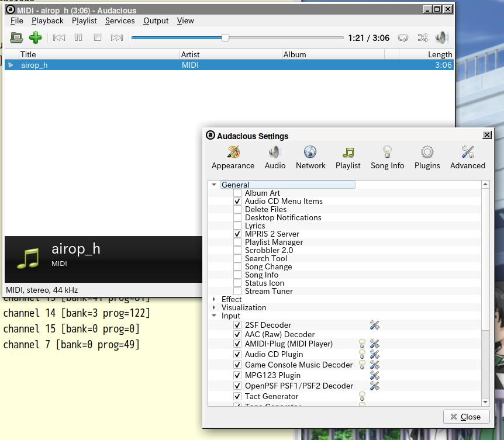
Task: Open the Network settings category
Action: pos(310,157)
